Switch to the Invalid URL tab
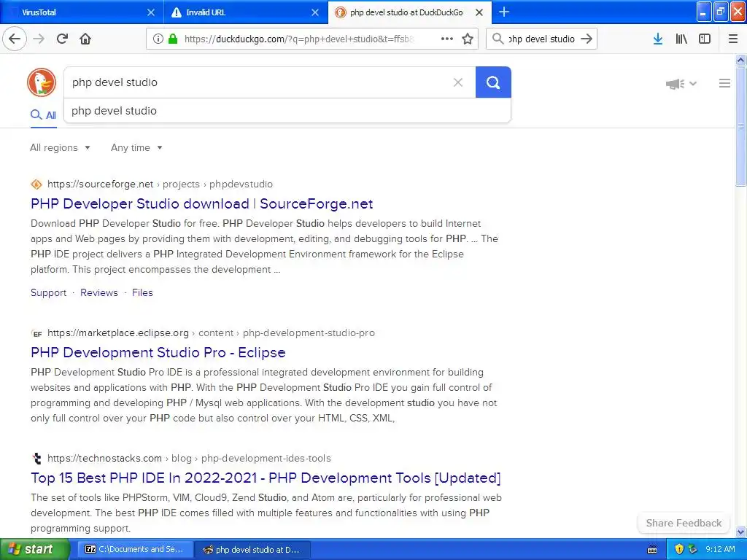Image resolution: width=747 pixels, height=560 pixels. click(246, 12)
